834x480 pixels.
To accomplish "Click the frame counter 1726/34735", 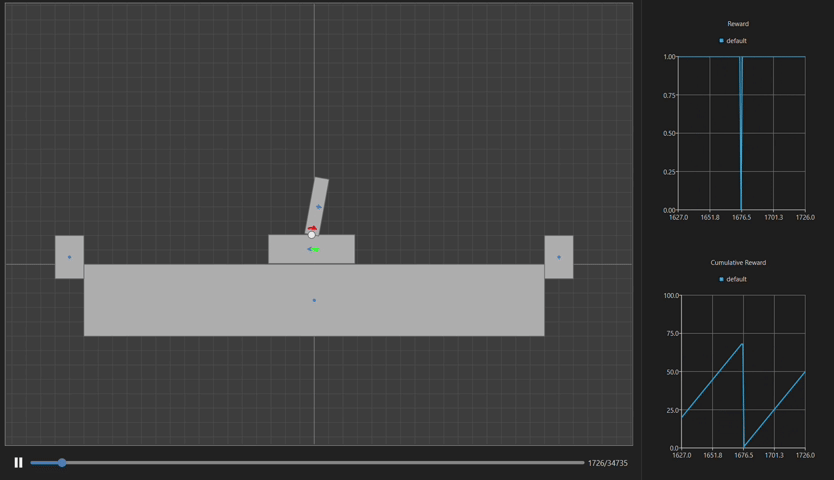I will [x=608, y=463].
